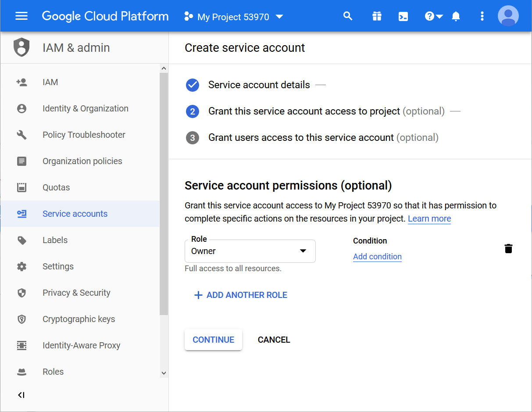Open the notifications bell
Screen dimensions: 532x412
coord(456,16)
